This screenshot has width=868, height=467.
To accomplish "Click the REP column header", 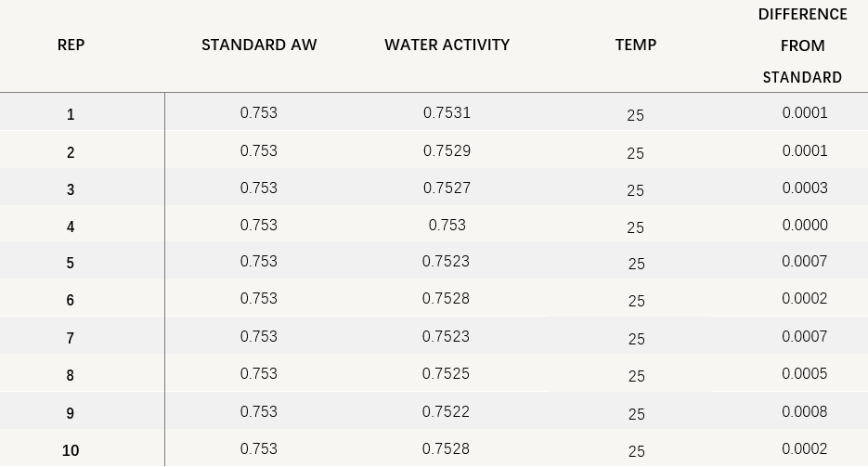I will (71, 45).
